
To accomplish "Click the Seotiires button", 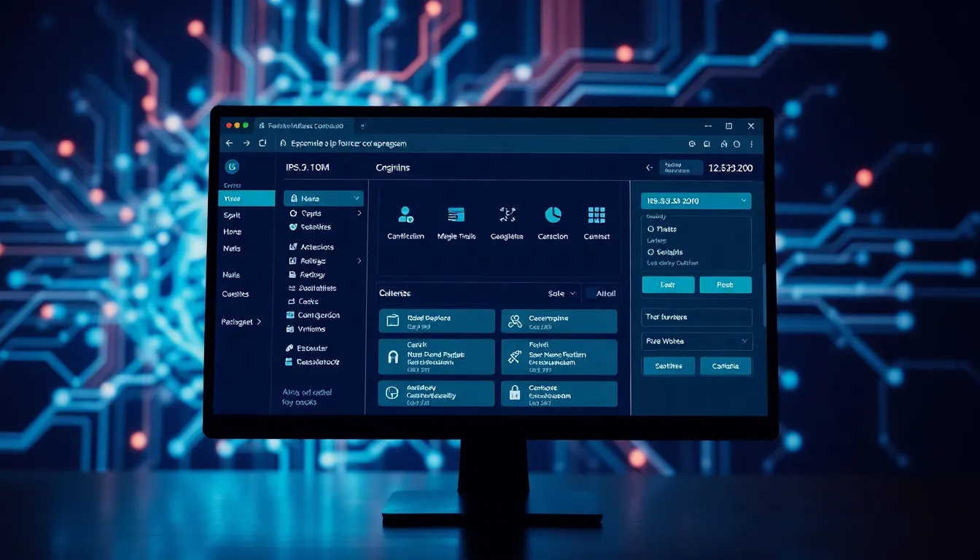I will (x=668, y=366).
